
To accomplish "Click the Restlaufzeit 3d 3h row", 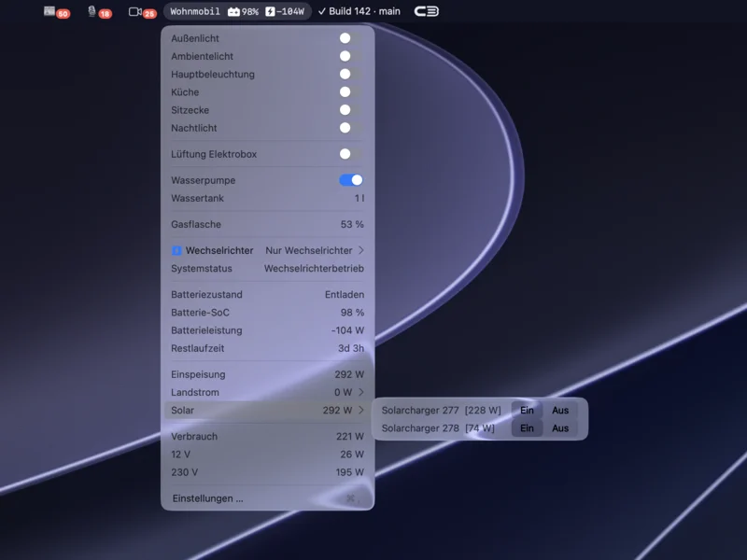I will click(267, 348).
